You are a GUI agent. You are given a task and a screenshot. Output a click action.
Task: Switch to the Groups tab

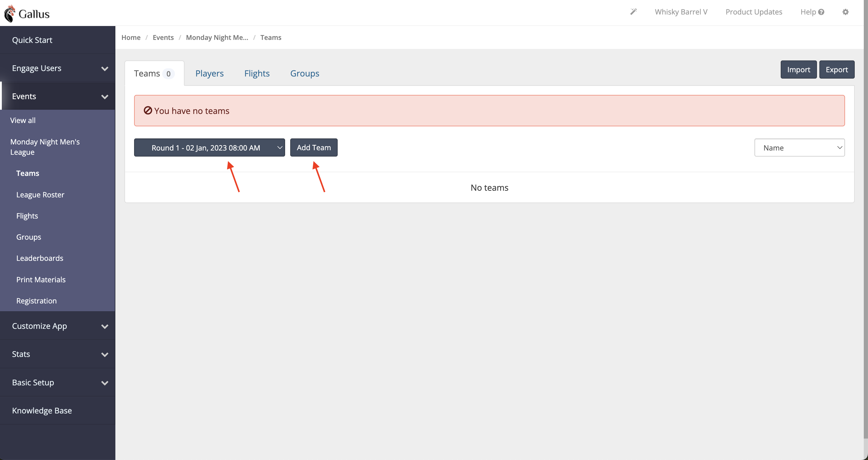305,73
